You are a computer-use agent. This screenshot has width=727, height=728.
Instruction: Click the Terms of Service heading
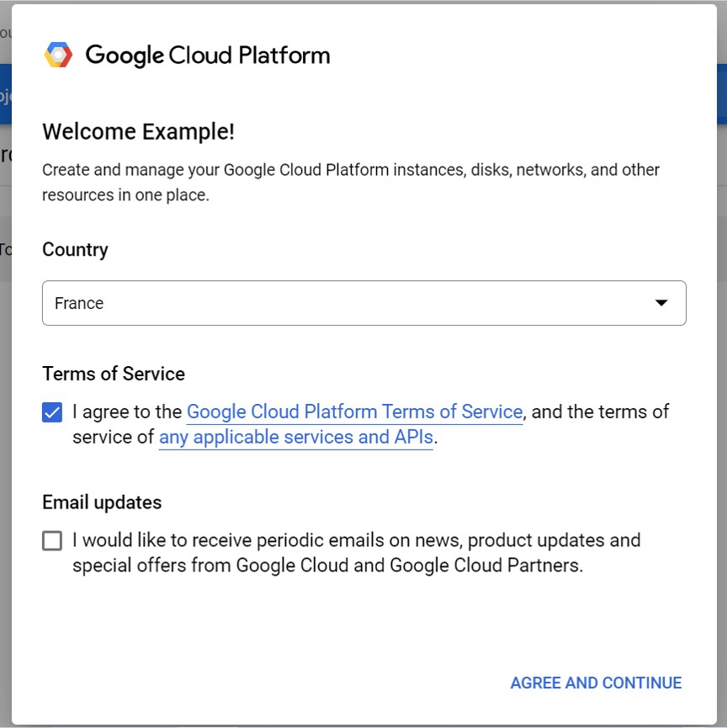[114, 374]
